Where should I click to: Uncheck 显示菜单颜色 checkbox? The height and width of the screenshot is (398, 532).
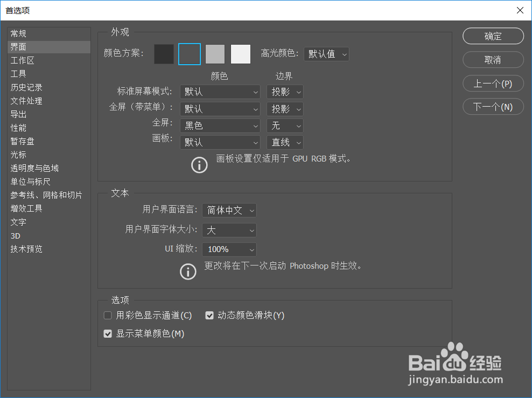coord(108,334)
